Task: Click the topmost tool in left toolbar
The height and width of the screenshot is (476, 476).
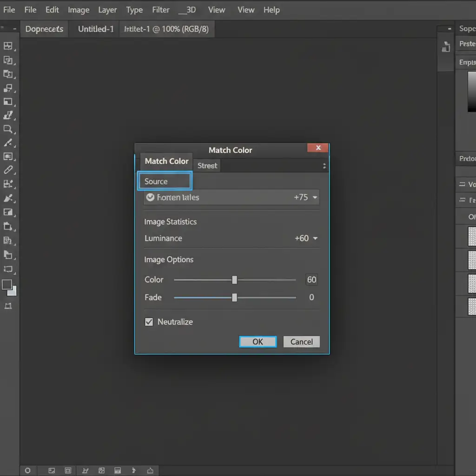Action: point(8,46)
